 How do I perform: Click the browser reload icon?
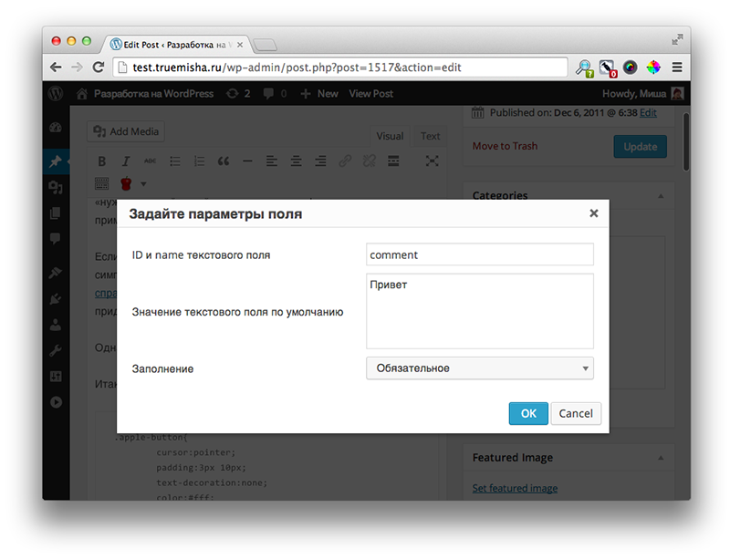pos(99,67)
